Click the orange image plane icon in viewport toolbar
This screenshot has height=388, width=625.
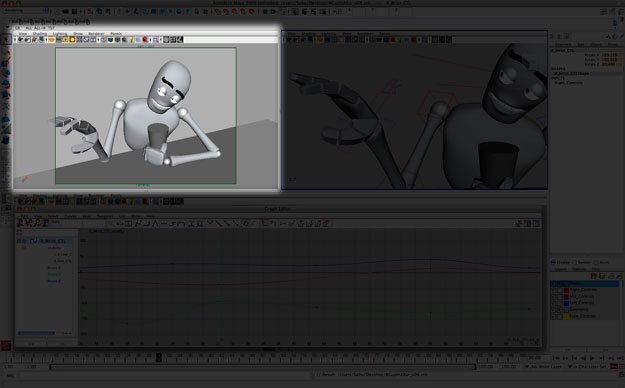(51, 39)
